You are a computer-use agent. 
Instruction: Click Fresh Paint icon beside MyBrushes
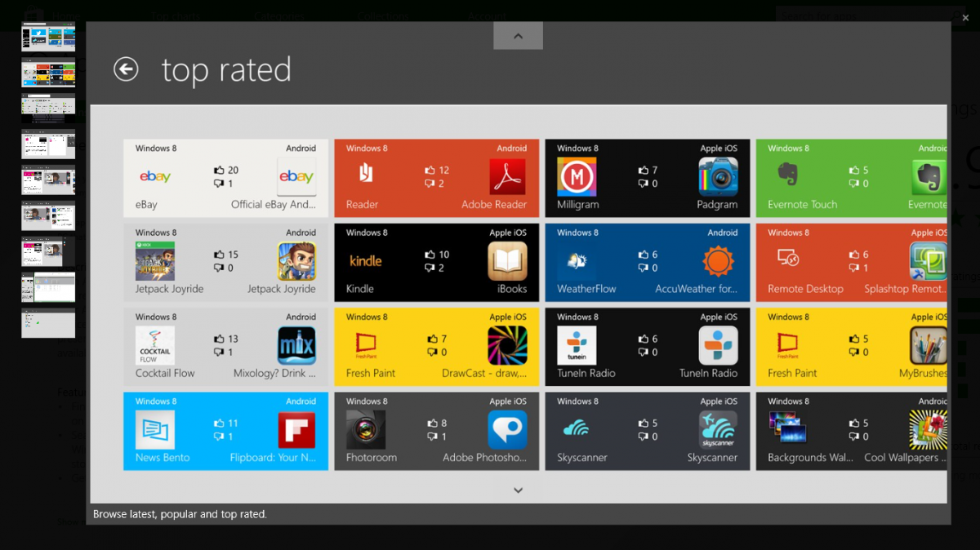[787, 345]
